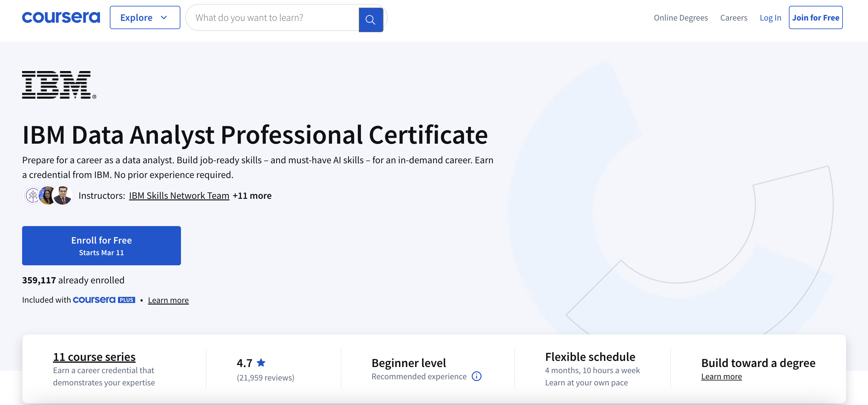Viewport: 868px width, 405px height.
Task: Click '4 months, 10 hours a week' text
Action: click(x=592, y=370)
